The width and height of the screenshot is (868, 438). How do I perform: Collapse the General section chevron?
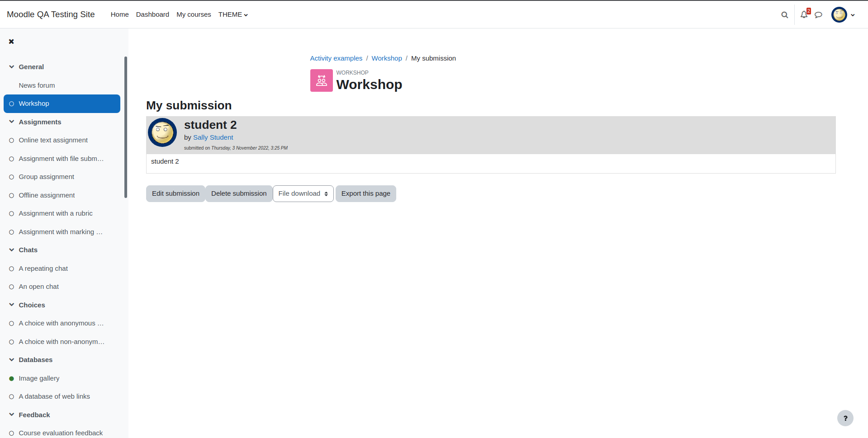click(x=12, y=67)
